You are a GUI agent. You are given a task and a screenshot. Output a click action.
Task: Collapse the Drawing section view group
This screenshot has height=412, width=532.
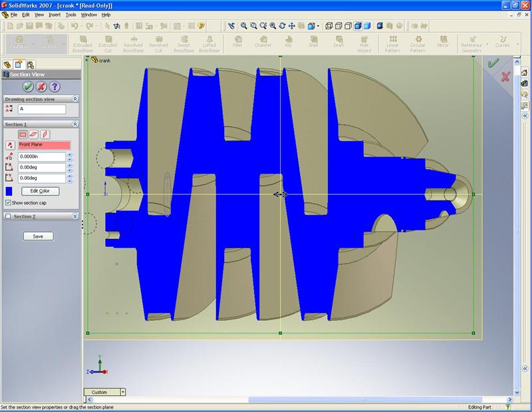[75, 99]
